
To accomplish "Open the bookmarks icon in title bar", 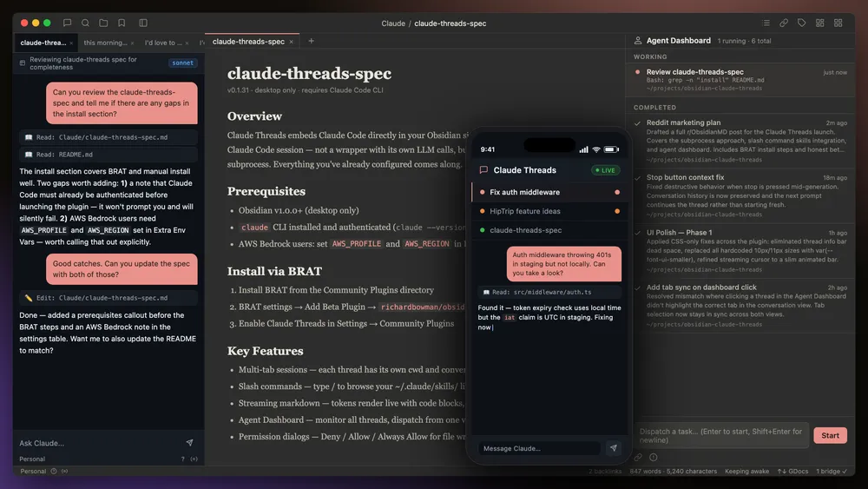I will (122, 23).
